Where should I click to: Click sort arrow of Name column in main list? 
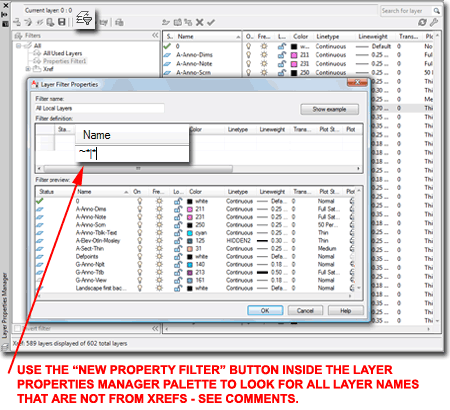click(238, 37)
